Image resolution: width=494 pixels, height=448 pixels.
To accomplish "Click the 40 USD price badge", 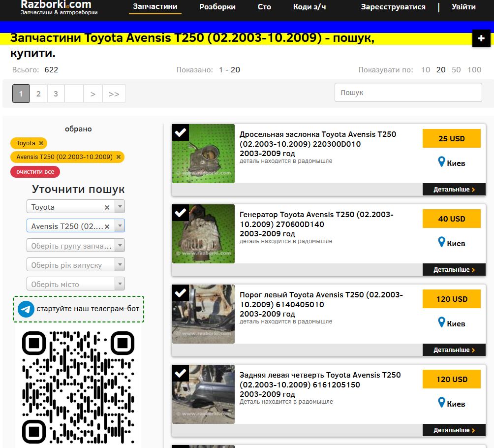I will 452,219.
